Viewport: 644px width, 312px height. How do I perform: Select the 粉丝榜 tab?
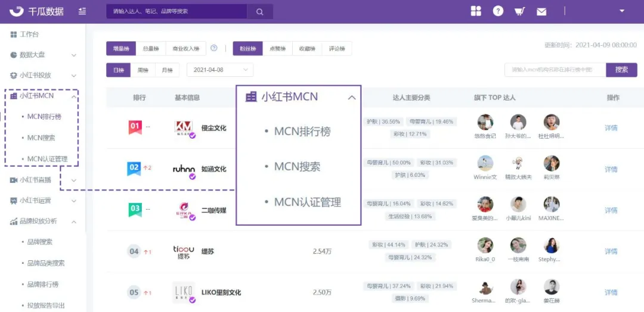pos(247,48)
